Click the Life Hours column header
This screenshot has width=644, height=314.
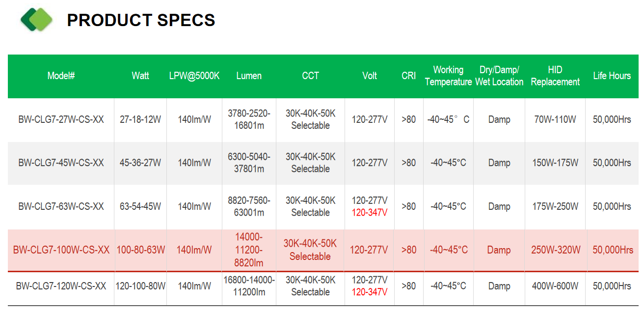[612, 76]
